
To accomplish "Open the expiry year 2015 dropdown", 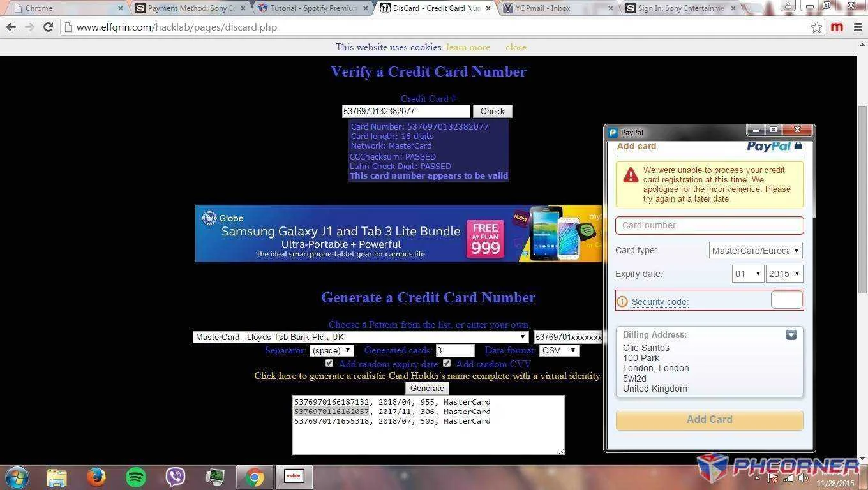I will (x=784, y=274).
